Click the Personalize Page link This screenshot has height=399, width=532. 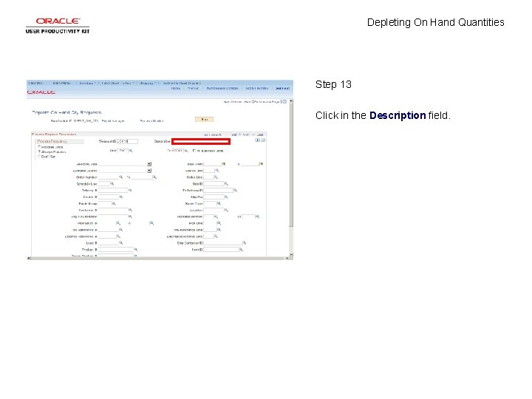click(267, 102)
